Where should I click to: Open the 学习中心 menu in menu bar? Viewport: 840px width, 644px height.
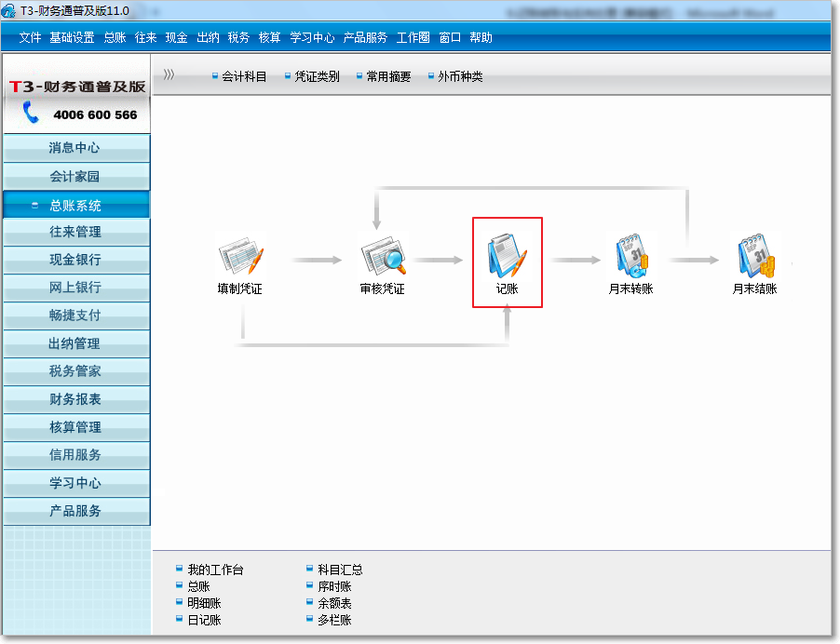[x=312, y=38]
